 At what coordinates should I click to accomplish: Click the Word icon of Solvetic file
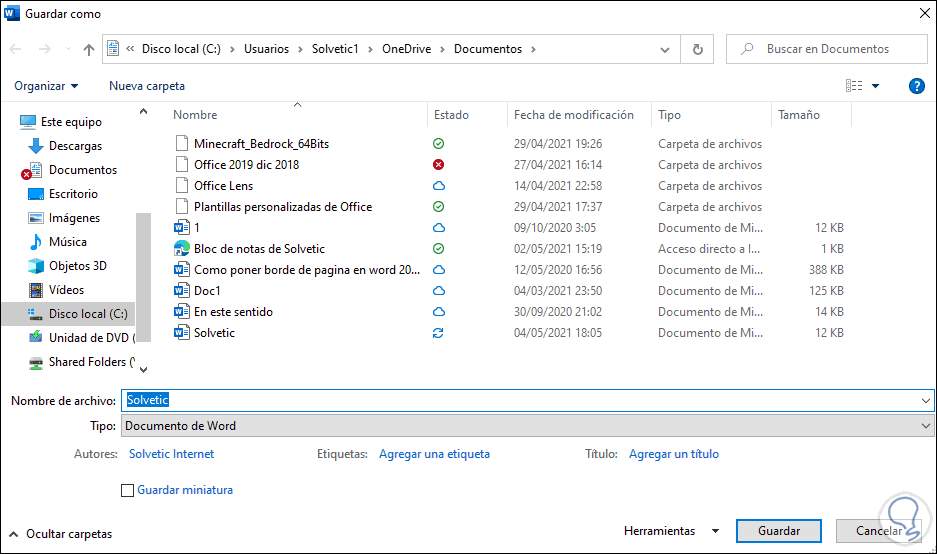point(182,332)
